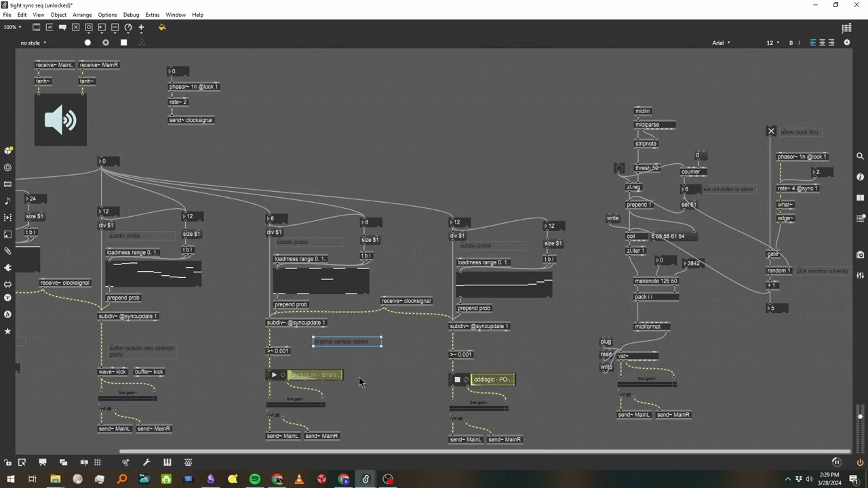Open the paperclip icon in left sidebar
868x488 pixels.
tap(7, 251)
